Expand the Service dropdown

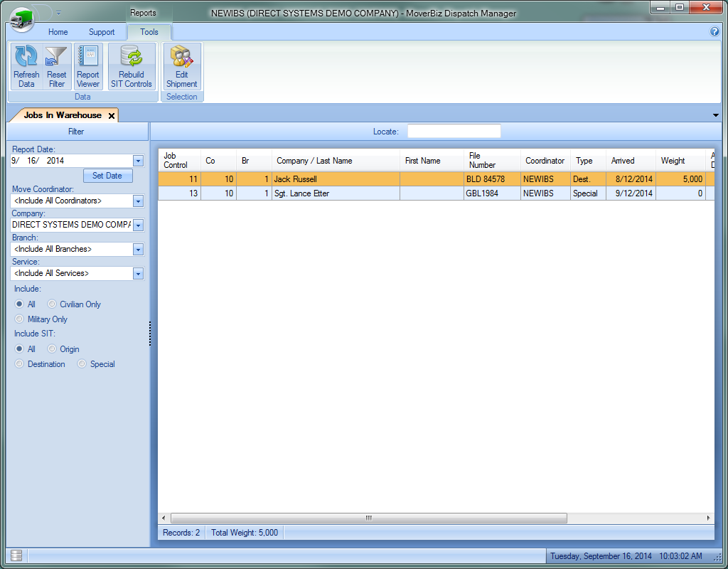coord(138,274)
